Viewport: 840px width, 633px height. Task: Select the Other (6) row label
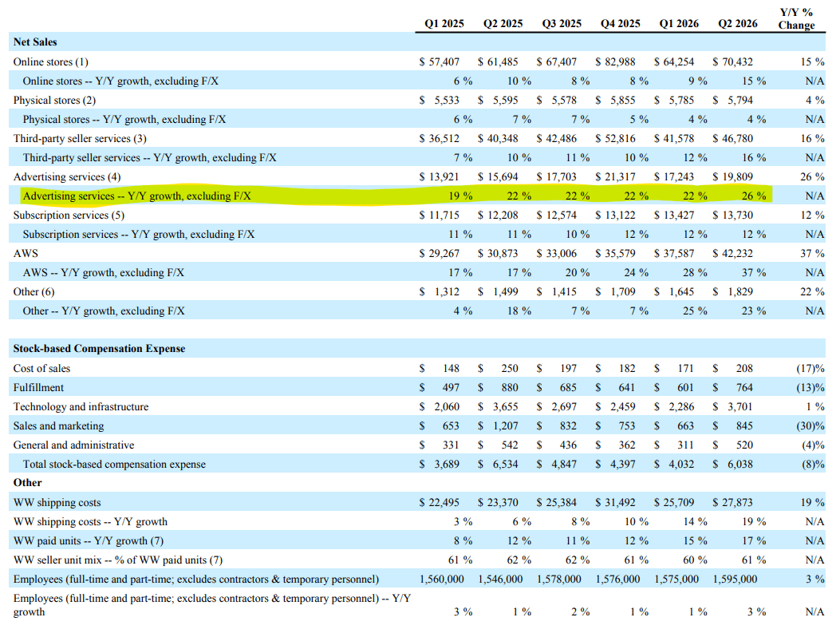pyautogui.click(x=34, y=291)
